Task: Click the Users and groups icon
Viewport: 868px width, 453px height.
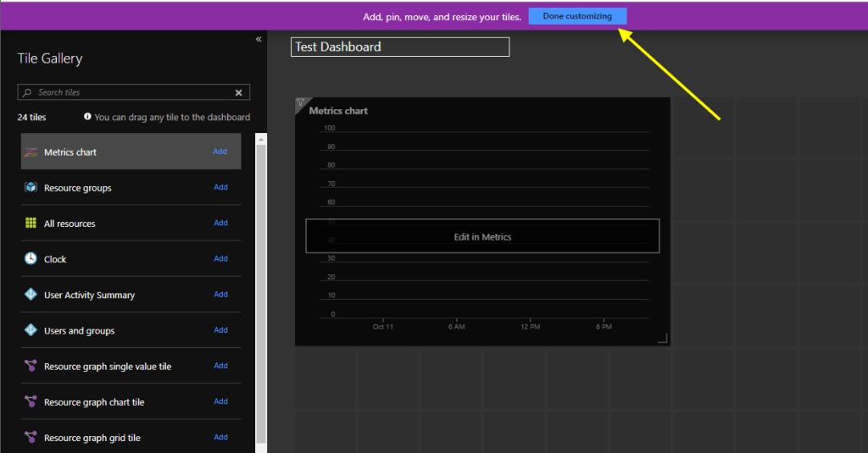Action: tap(31, 330)
